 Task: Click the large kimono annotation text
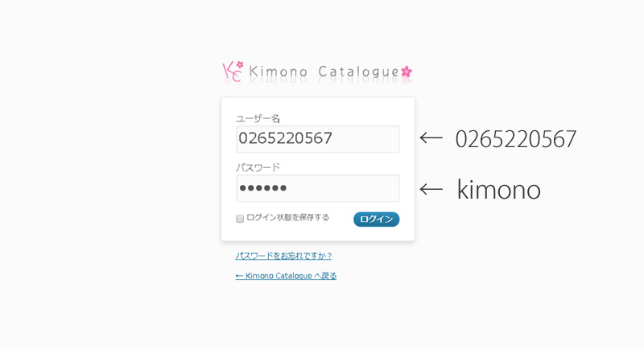(498, 190)
